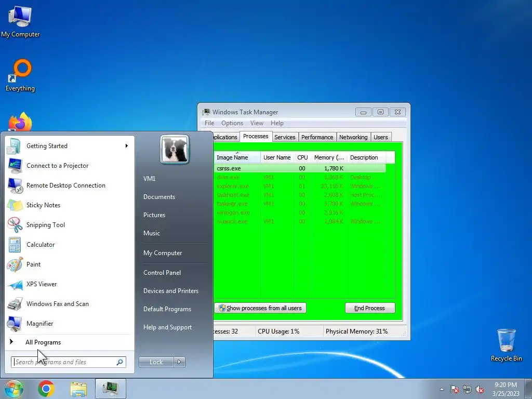Open Help and Support

(167, 327)
